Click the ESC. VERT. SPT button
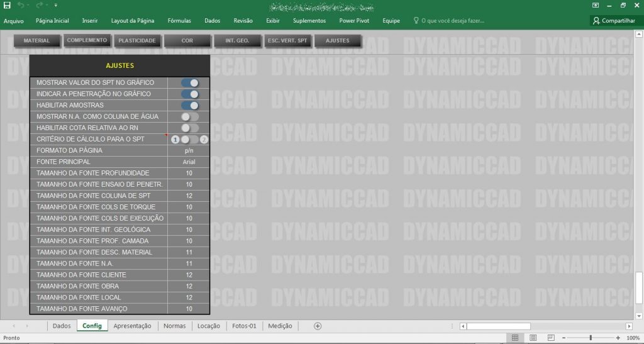644x344 pixels. point(287,41)
